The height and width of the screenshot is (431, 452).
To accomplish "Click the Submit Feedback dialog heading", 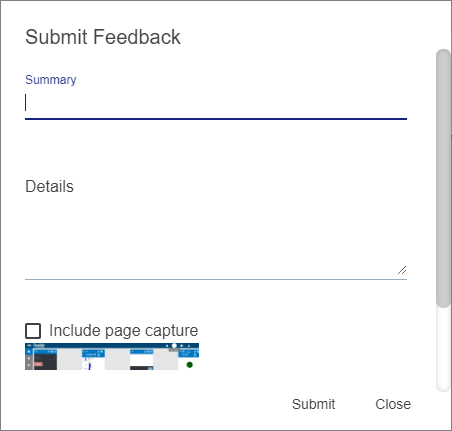I will [103, 37].
